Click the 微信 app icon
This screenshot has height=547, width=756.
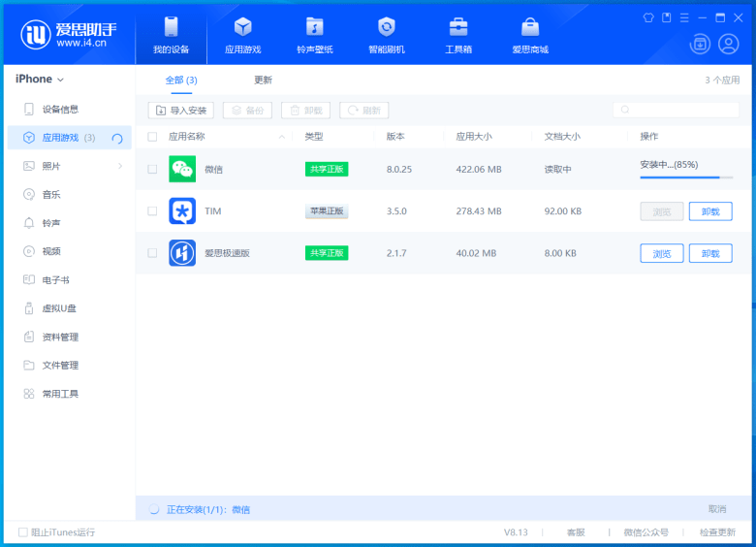pos(182,169)
